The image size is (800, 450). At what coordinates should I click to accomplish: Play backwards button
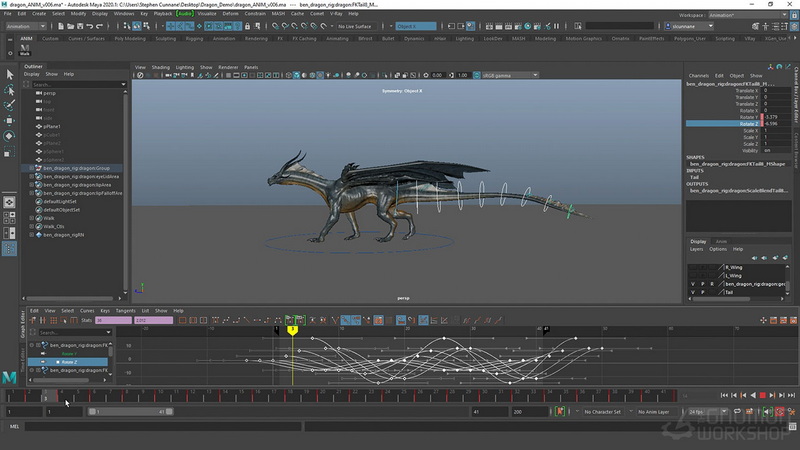click(753, 395)
